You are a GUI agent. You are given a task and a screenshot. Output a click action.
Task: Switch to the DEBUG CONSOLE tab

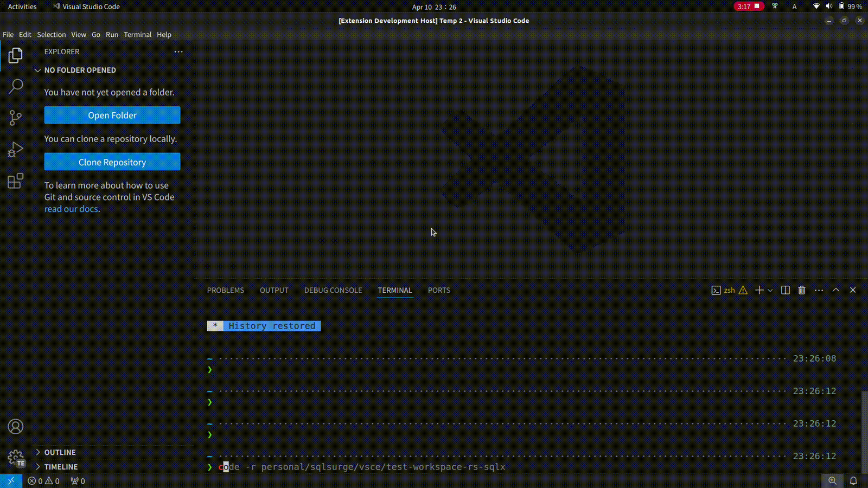(x=333, y=290)
